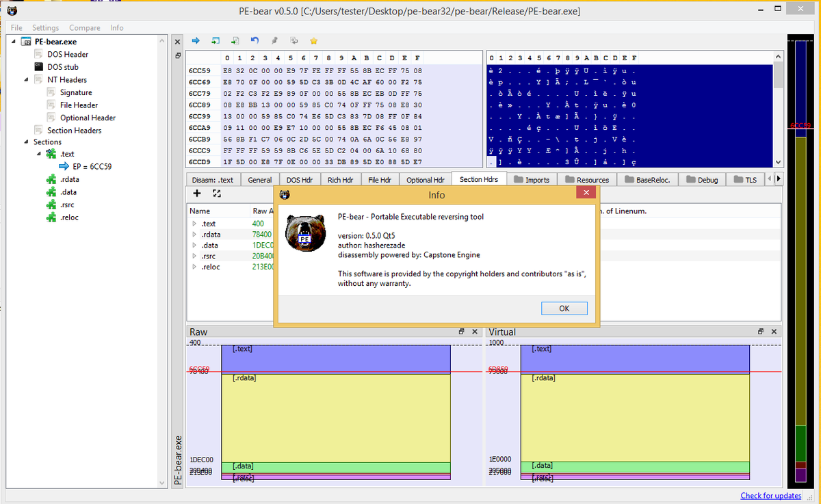This screenshot has height=504, width=821.
Task: Collapse the Sections tree node
Action: (x=27, y=142)
